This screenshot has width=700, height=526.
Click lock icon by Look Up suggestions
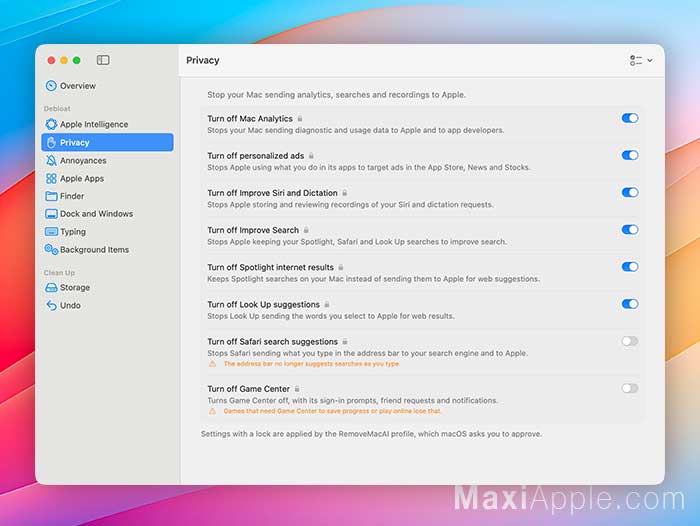click(x=327, y=304)
